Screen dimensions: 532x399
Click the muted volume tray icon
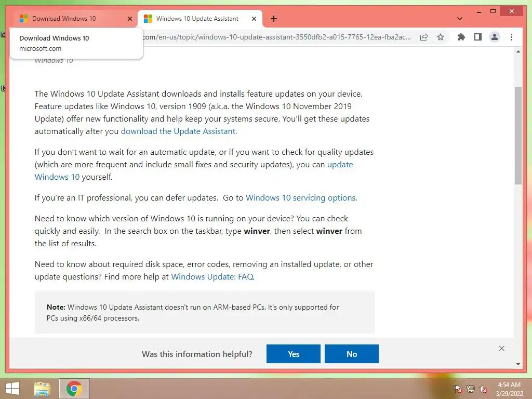[x=483, y=389]
